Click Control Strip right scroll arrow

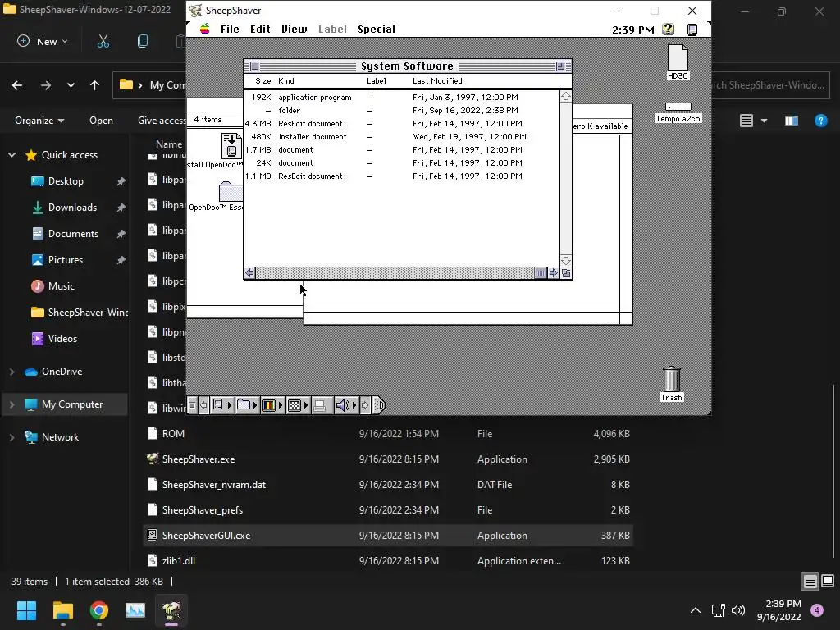pos(365,405)
